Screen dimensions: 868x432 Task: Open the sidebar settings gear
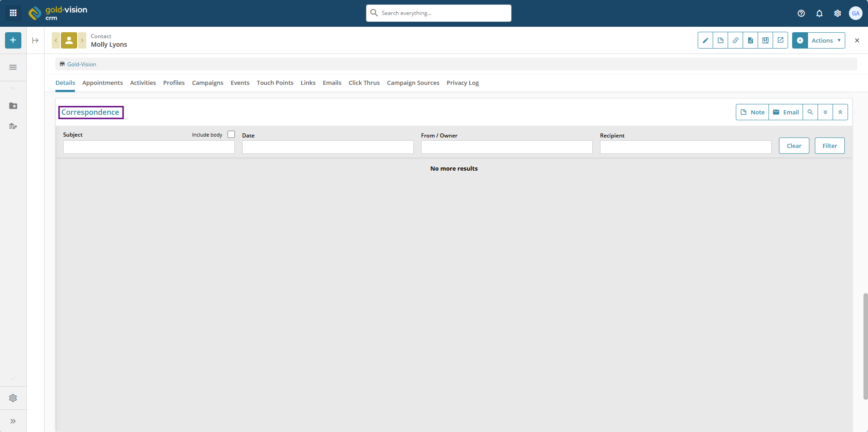pos(13,398)
